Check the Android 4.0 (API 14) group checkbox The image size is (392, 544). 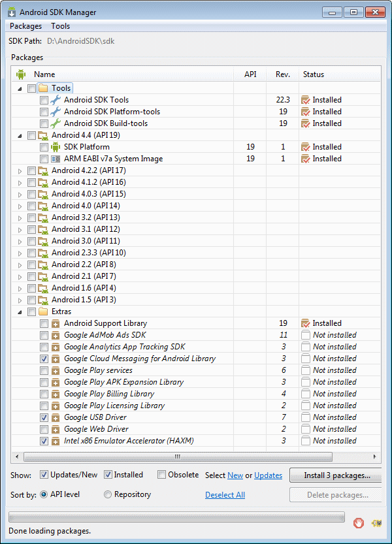tap(31, 206)
